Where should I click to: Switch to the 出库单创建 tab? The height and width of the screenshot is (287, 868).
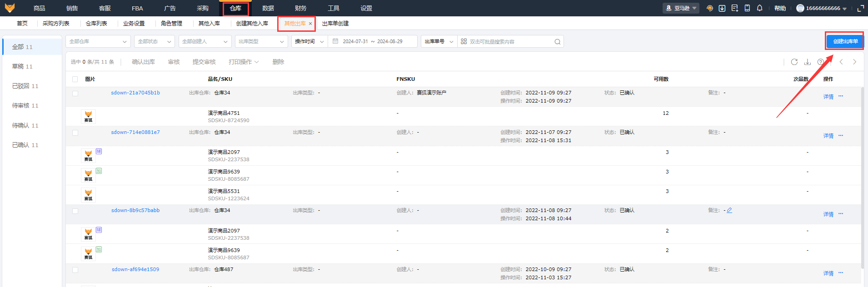coord(335,24)
